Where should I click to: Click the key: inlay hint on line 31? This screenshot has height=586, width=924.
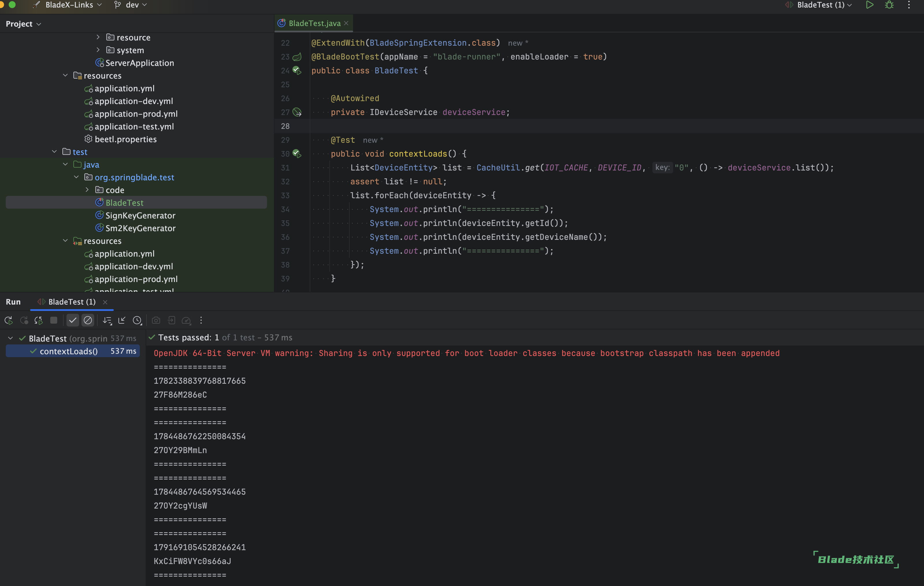click(x=662, y=167)
